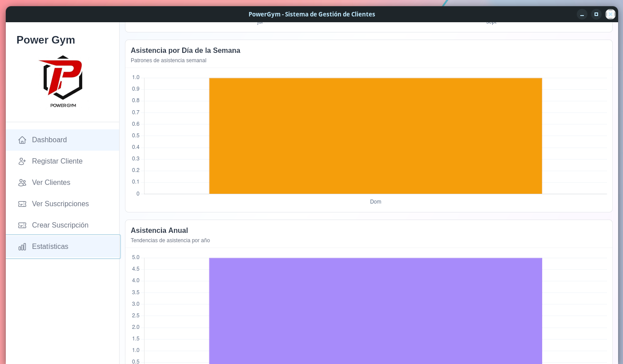Click the Asistencia por Día de la Semana heading
Screen dimensions: 623x364
pyautogui.click(x=185, y=51)
